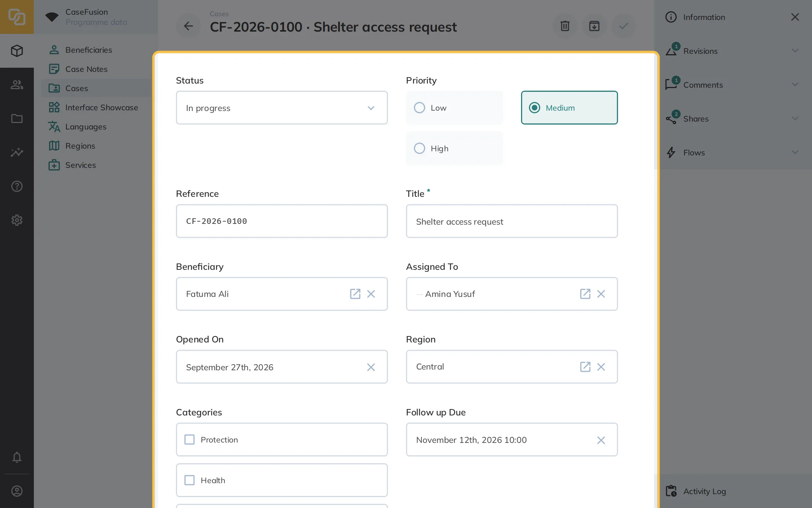Click the back arrow beside the case title
The width and height of the screenshot is (812, 508).
[188, 26]
